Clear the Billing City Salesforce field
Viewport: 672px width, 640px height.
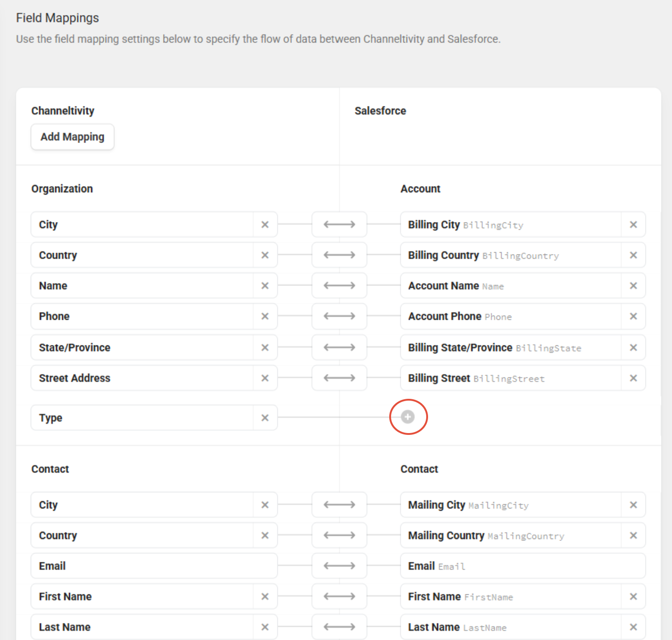pyautogui.click(x=633, y=224)
